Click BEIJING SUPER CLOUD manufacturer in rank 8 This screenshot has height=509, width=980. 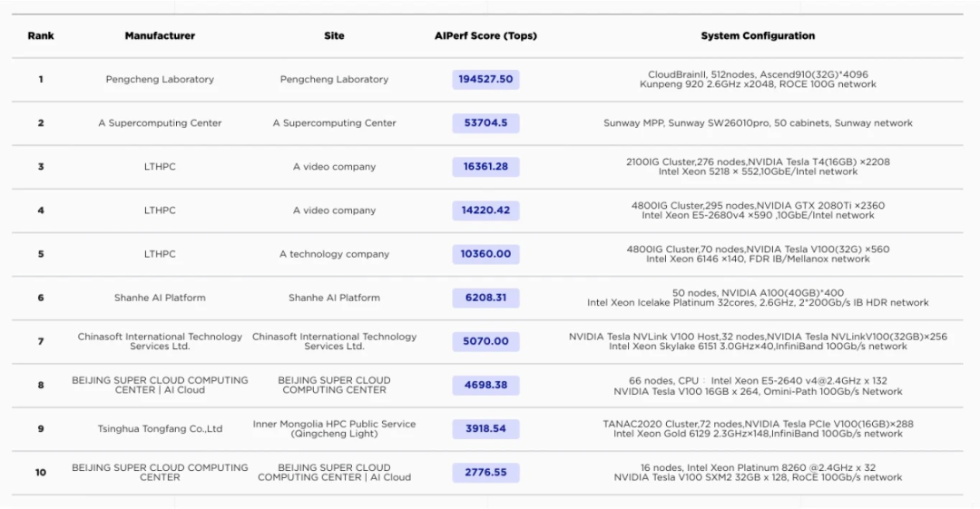tap(160, 386)
